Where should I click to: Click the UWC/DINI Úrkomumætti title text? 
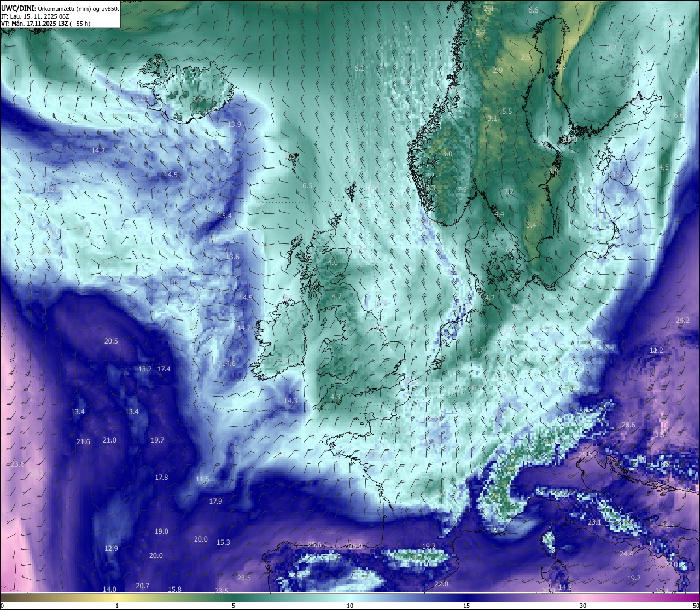point(60,8)
